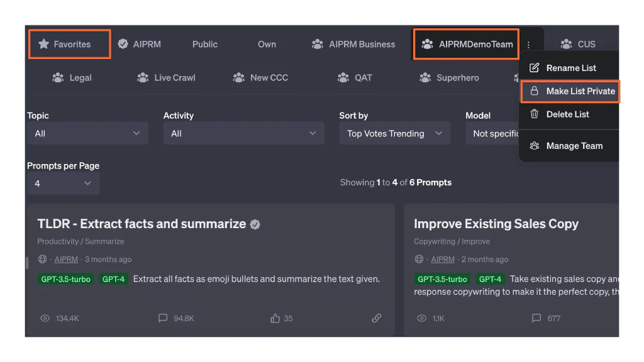Viewport: 644px width, 362px height.
Task: Switch to the Superhero list tab
Action: (449, 77)
